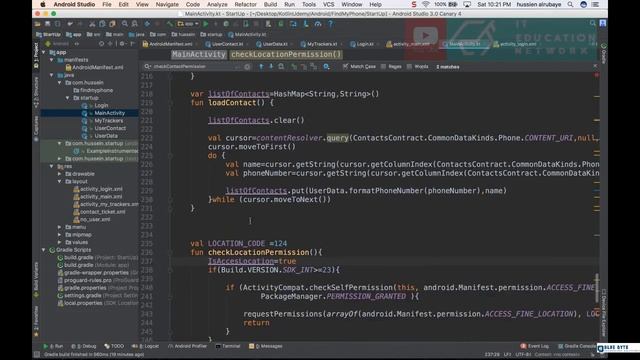Open the Analyze menu

[217, 4]
